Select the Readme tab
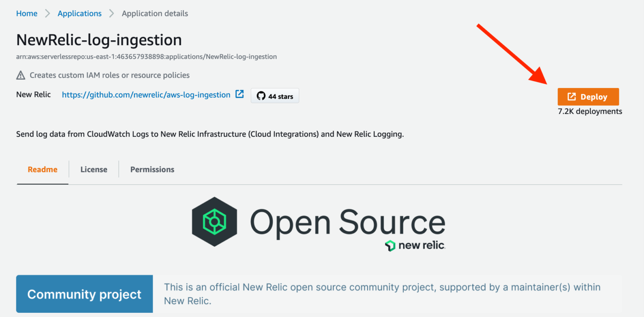 [42, 169]
